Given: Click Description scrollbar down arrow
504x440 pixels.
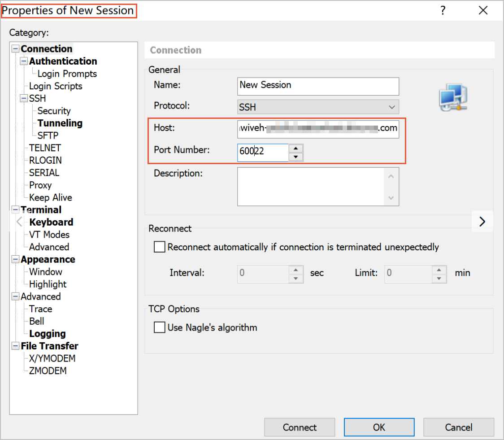Looking at the screenshot, I should 391,198.
